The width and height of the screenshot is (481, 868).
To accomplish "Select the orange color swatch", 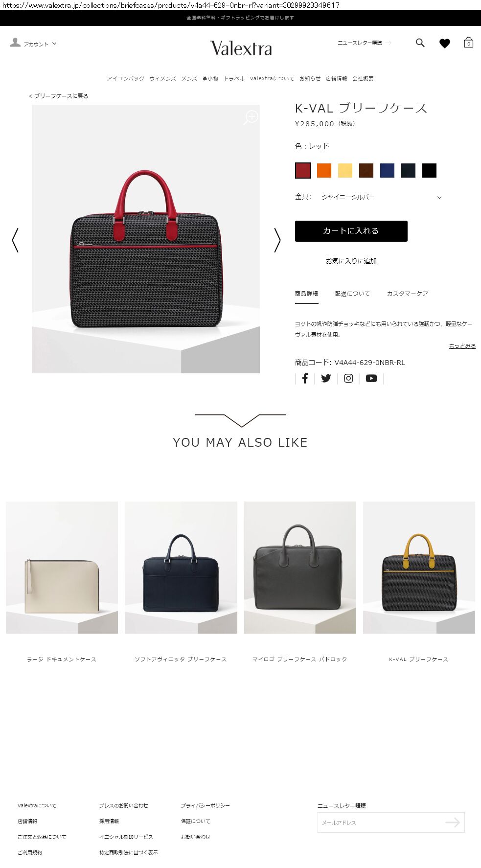I will pyautogui.click(x=324, y=170).
